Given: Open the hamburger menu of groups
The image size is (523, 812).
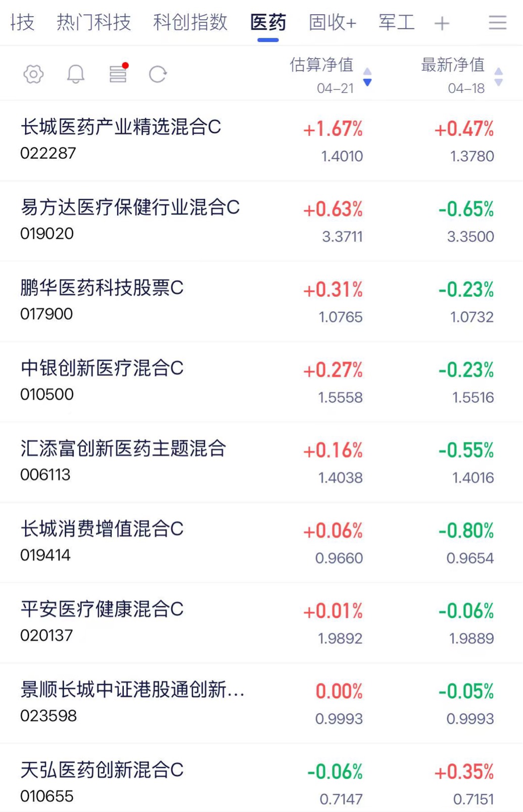Looking at the screenshot, I should click(x=497, y=23).
